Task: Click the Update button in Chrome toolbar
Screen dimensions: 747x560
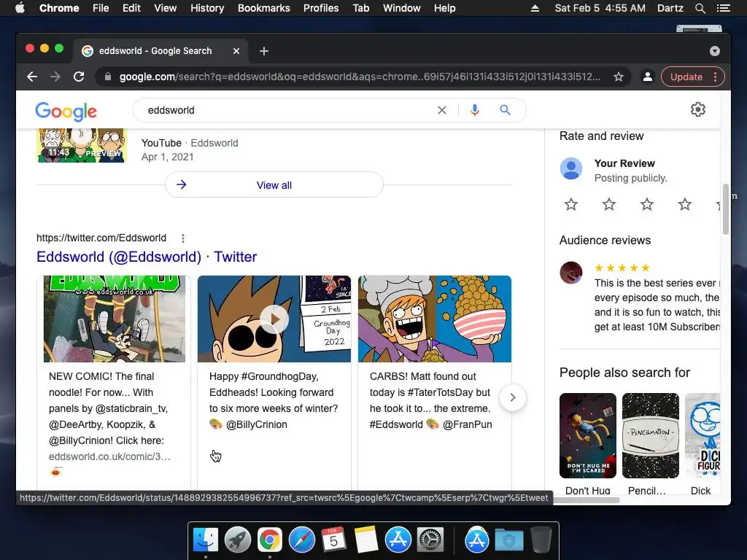Action: pyautogui.click(x=686, y=77)
